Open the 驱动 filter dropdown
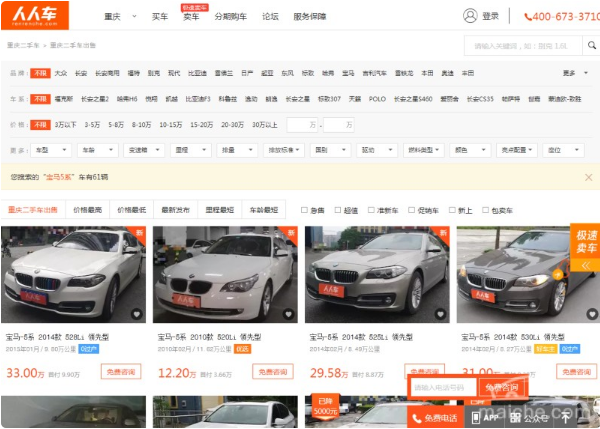This screenshot has width=600, height=429. tap(377, 150)
